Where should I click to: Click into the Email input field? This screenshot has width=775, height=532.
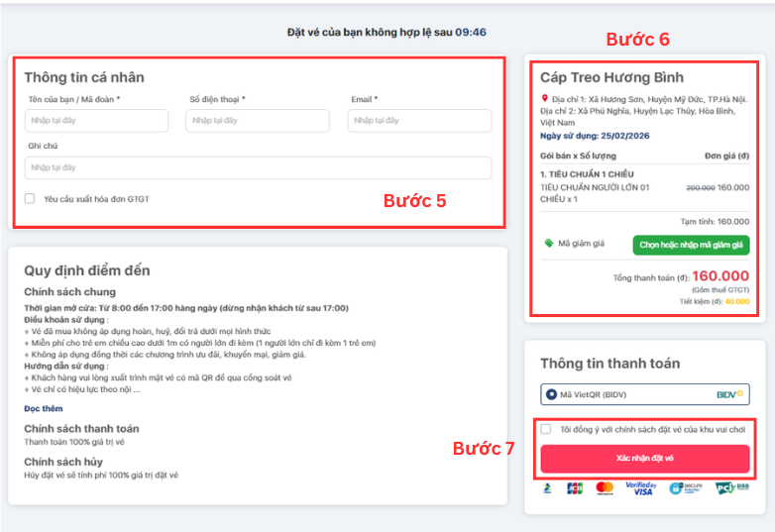tap(419, 121)
